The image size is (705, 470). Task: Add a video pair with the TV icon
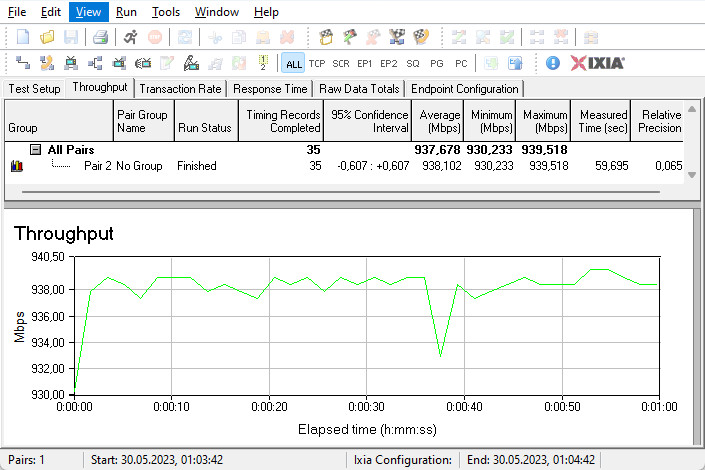point(71,63)
